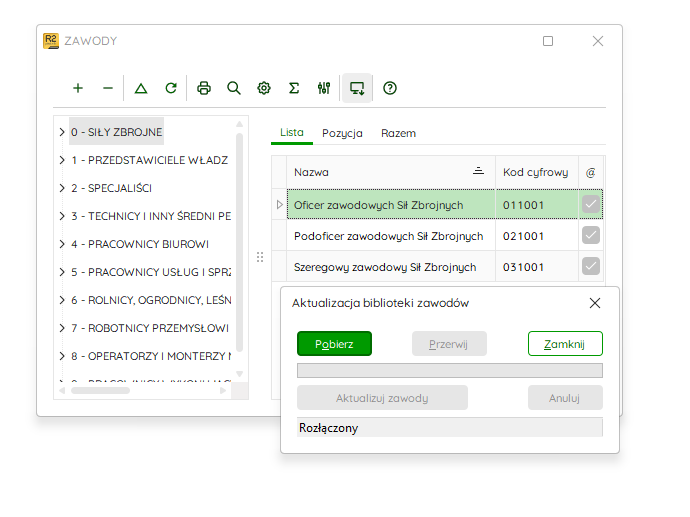The width and height of the screenshot is (690, 517).
Task: Expand the 2 - SPECJALIŚCI tree node
Action: pyautogui.click(x=62, y=188)
